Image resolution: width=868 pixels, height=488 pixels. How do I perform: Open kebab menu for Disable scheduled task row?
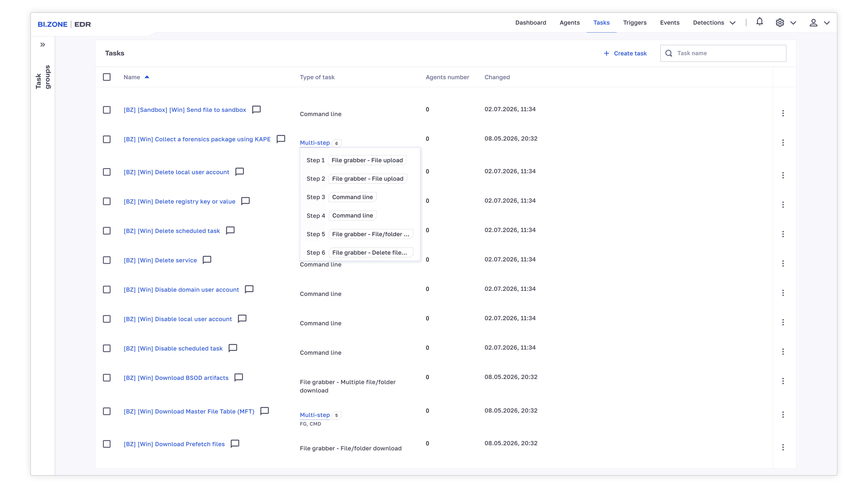click(783, 351)
